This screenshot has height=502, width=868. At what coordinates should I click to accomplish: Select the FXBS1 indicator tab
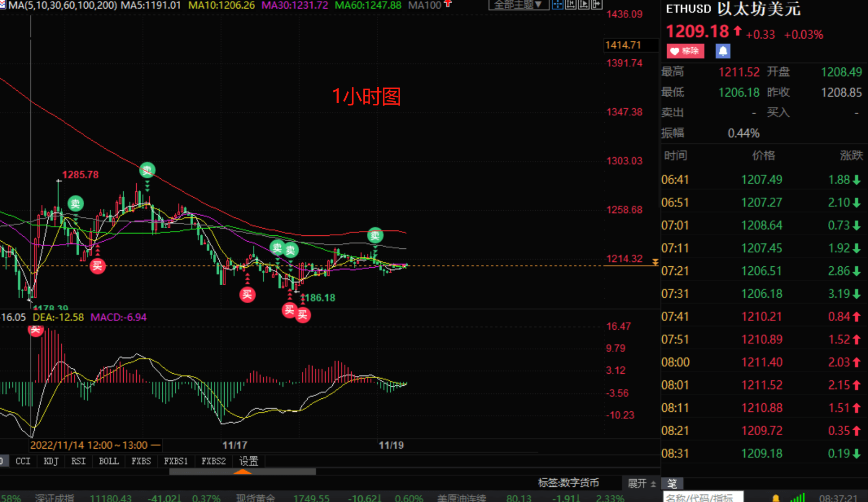(176, 461)
